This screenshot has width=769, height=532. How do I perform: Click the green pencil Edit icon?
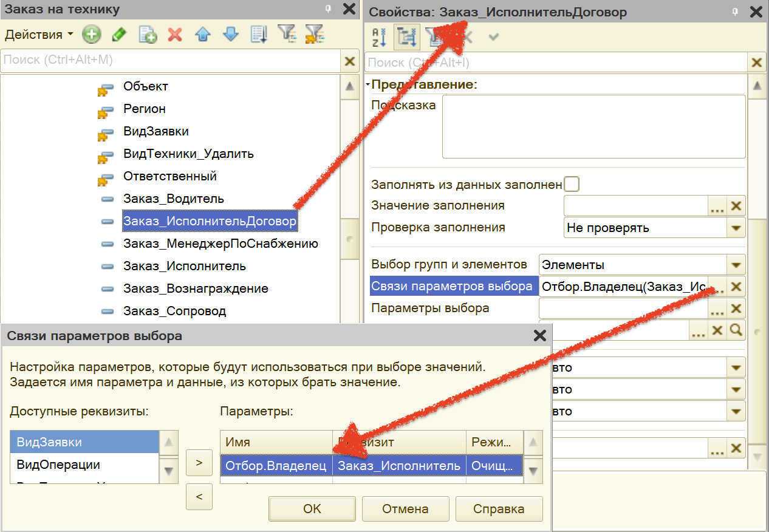[119, 35]
